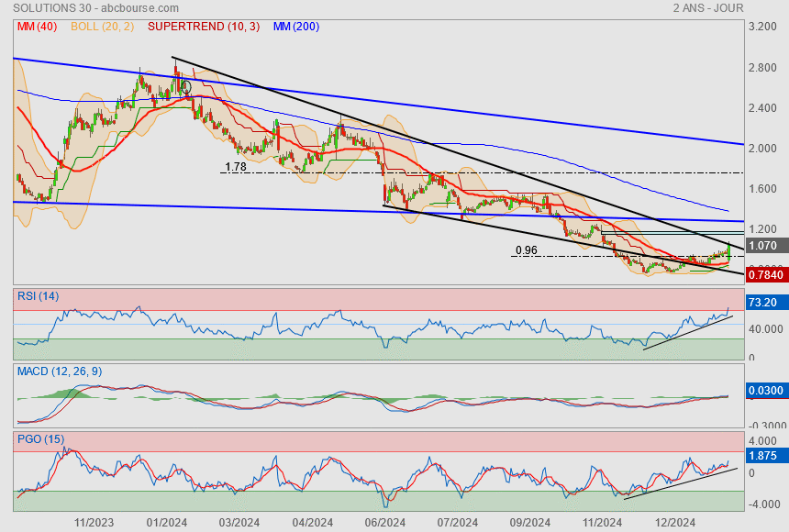Open the RSI (14) panel label
Image resolution: width=789 pixels, height=532 pixels.
[37, 295]
